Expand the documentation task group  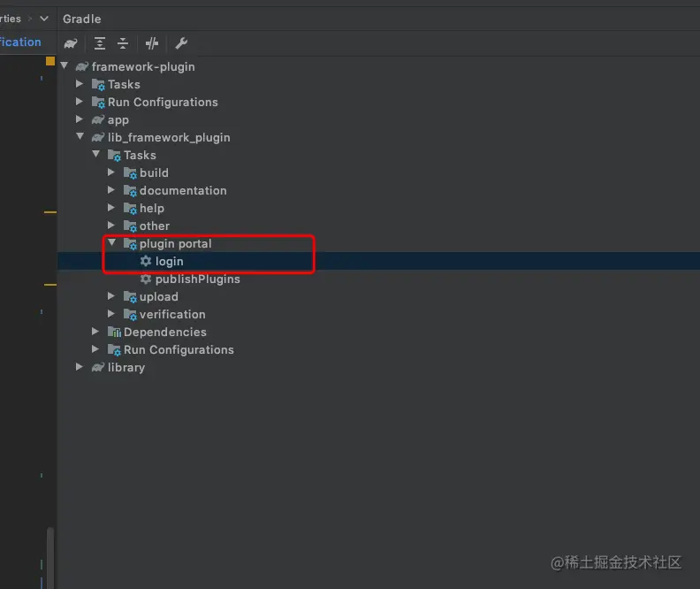111,190
